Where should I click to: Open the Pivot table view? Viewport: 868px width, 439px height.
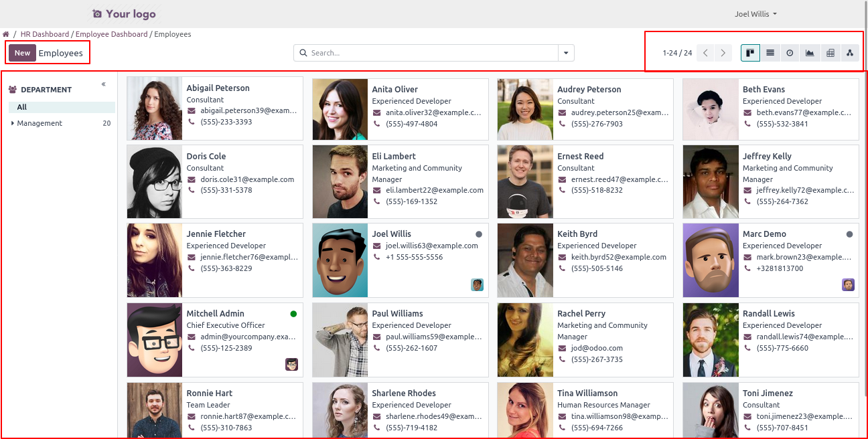click(830, 53)
